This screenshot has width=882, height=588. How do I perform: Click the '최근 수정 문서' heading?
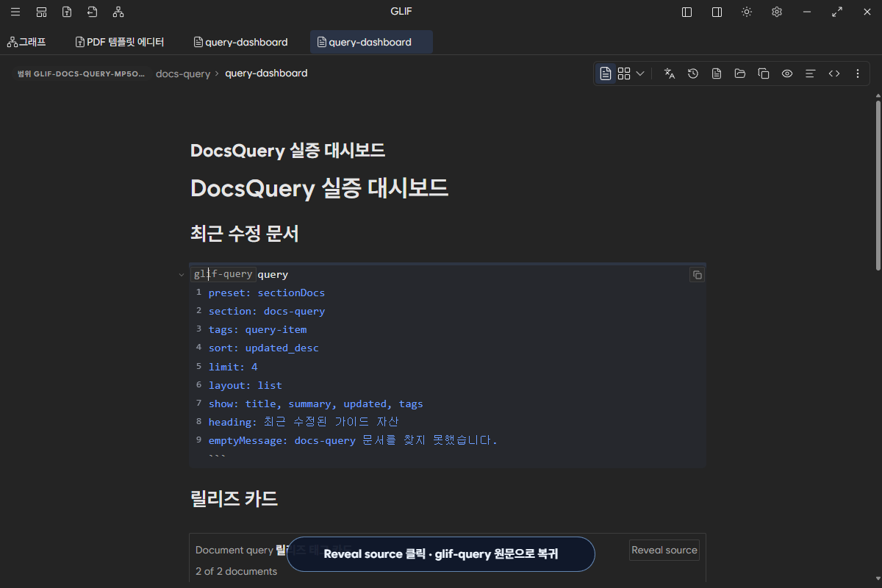(244, 234)
